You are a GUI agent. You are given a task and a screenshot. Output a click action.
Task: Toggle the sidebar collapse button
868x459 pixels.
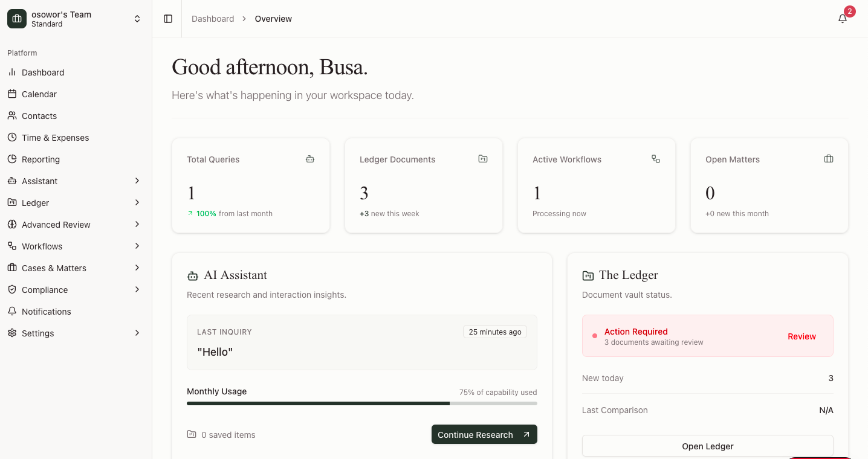coord(167,18)
